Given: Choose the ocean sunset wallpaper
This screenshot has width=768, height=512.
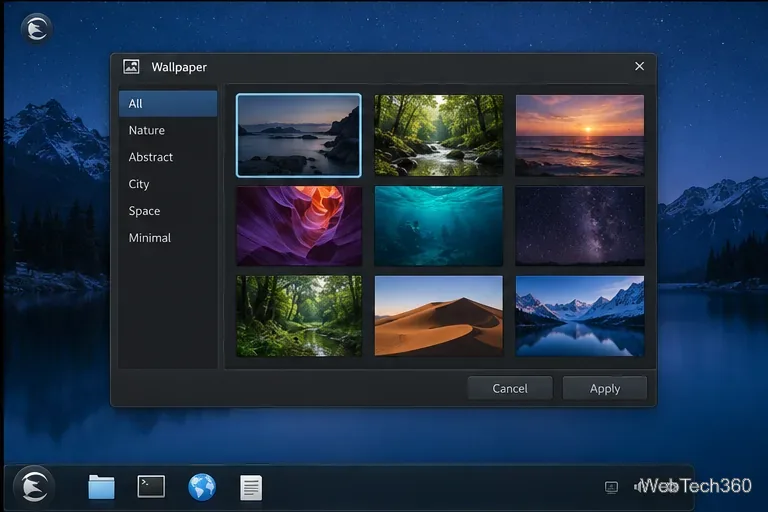Looking at the screenshot, I should [580, 135].
